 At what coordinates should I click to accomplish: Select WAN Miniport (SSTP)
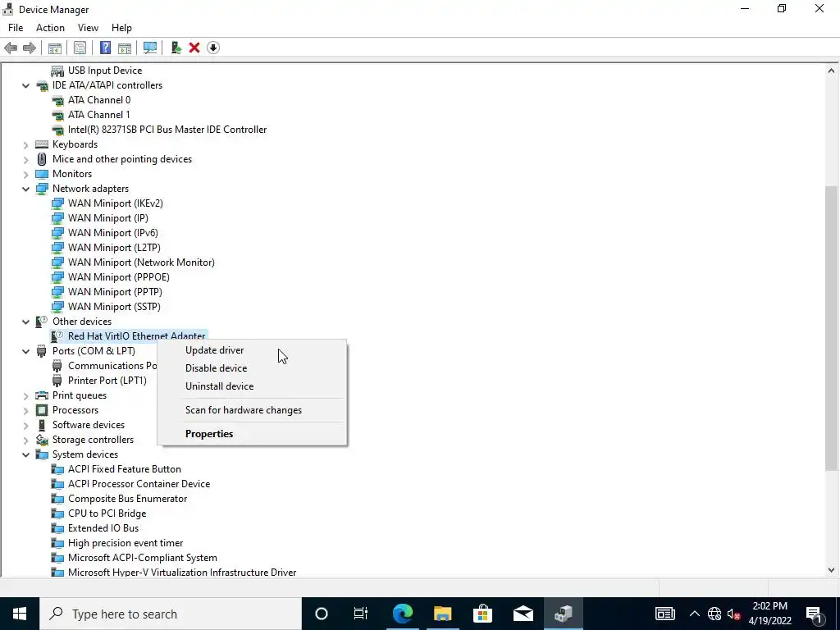114,307
